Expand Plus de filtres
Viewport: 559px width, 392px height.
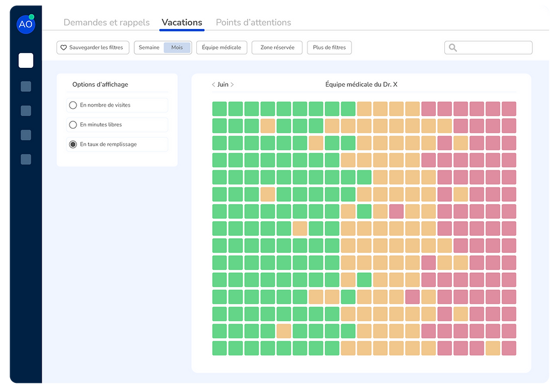[329, 48]
